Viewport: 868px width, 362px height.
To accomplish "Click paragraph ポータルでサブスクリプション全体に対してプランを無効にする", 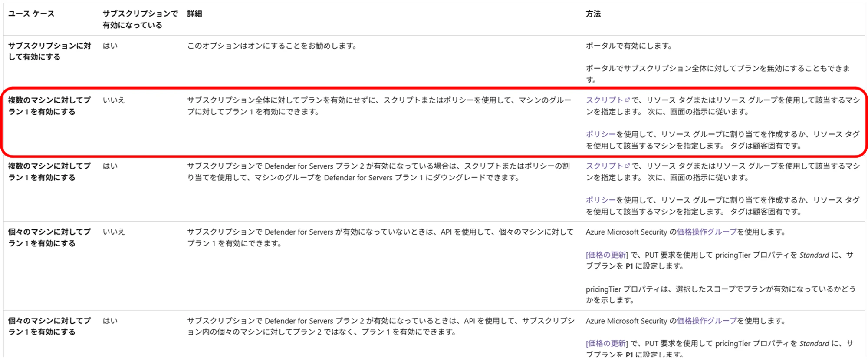I will (718, 74).
